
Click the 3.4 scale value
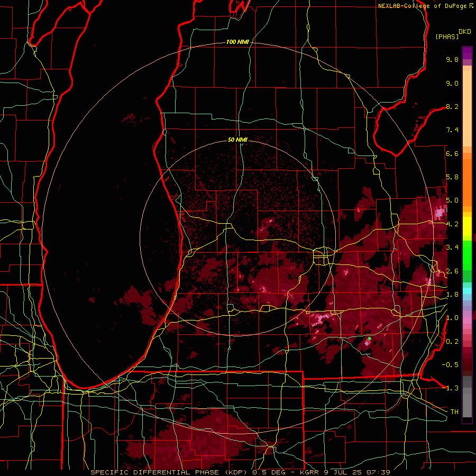452,248
